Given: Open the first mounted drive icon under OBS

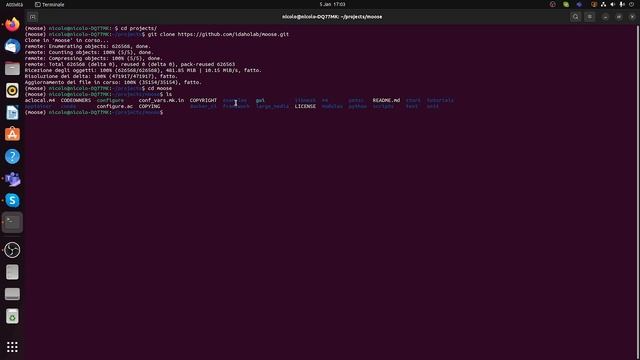Looking at the screenshot, I should click(12, 272).
